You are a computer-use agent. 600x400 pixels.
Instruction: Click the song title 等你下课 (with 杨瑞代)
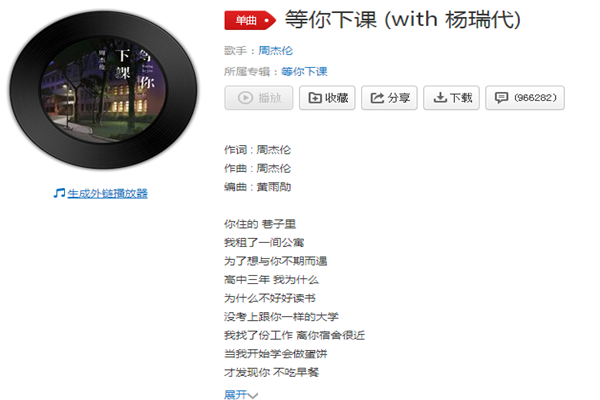tap(403, 19)
